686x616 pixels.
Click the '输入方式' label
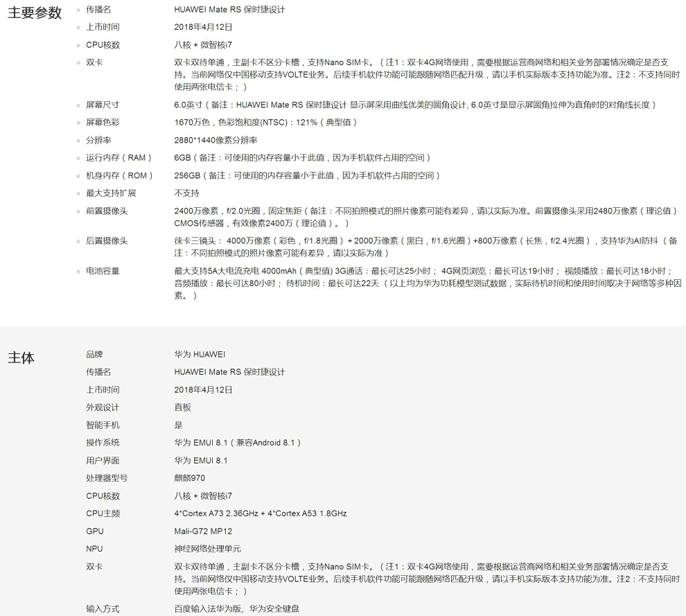click(103, 609)
